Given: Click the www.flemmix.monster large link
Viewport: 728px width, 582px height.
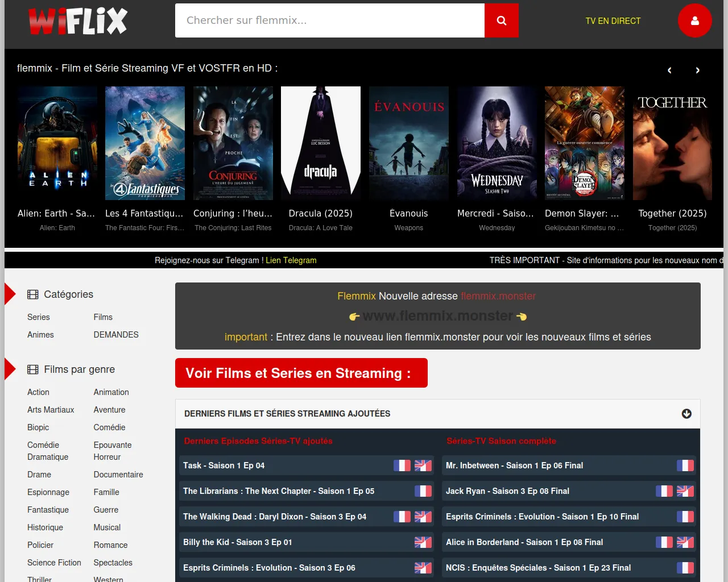Looking at the screenshot, I should coord(438,316).
